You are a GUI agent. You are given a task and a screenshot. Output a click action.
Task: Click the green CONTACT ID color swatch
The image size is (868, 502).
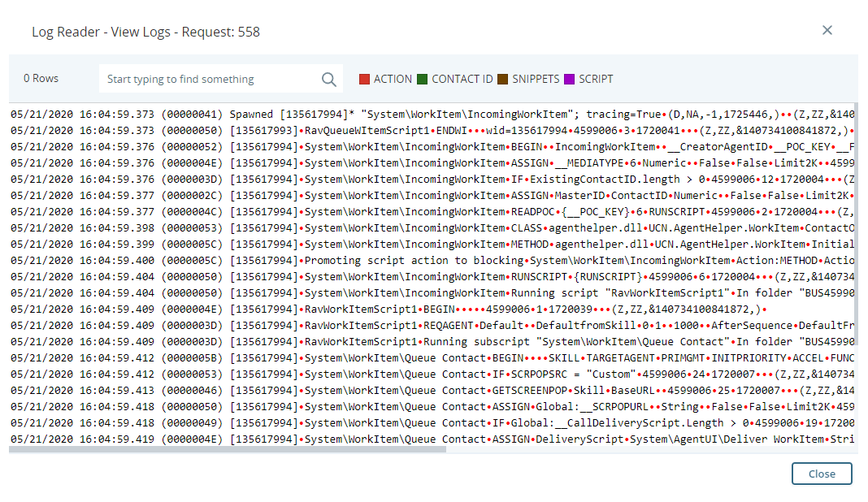pyautogui.click(x=423, y=79)
